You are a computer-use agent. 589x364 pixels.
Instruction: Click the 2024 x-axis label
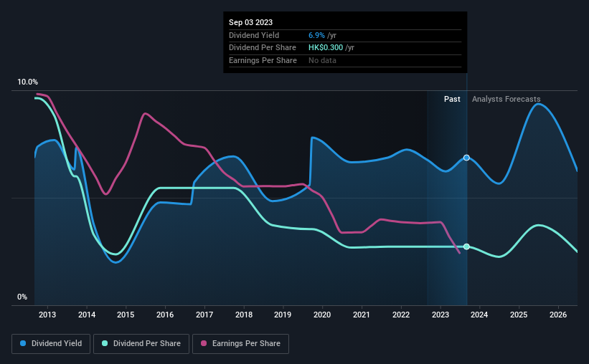click(x=479, y=315)
